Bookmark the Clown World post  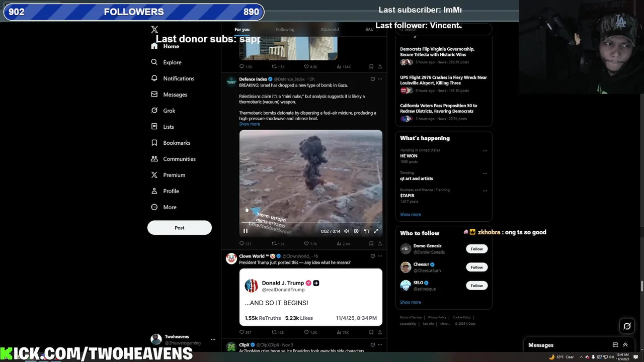(371, 332)
